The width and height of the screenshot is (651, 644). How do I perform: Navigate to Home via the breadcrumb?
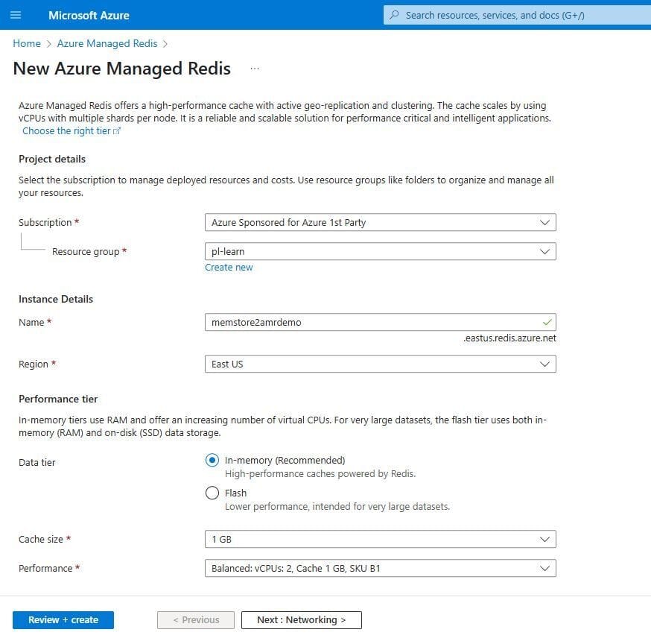pos(27,43)
